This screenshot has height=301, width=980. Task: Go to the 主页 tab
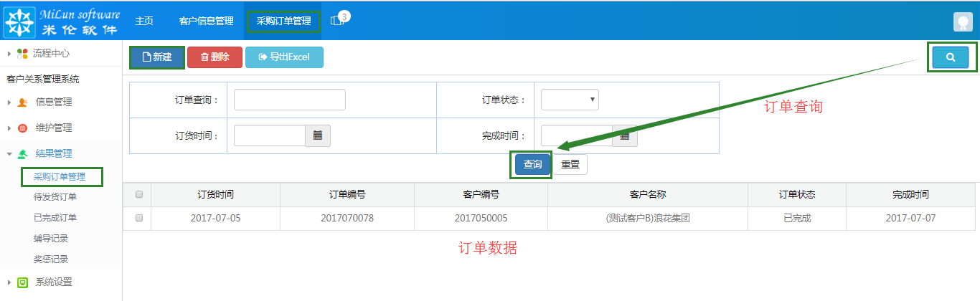tap(144, 21)
